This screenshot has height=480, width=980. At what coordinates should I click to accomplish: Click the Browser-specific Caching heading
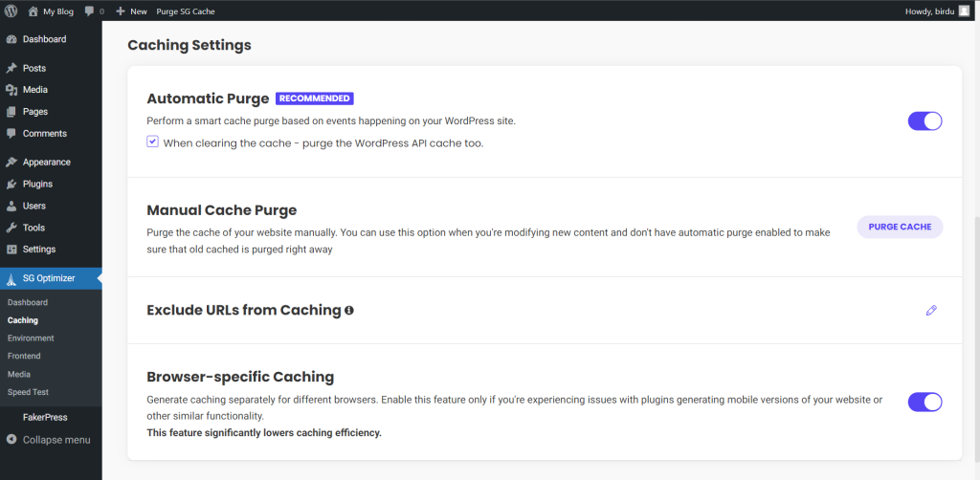(x=240, y=377)
